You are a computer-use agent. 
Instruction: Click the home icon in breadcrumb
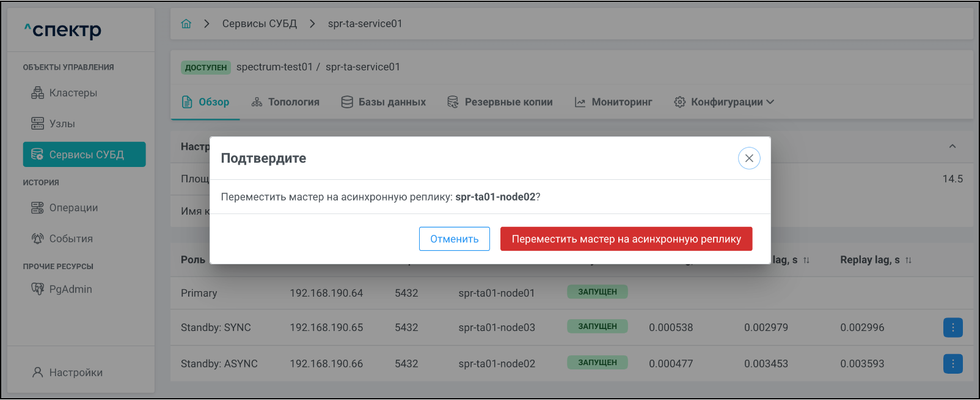186,24
